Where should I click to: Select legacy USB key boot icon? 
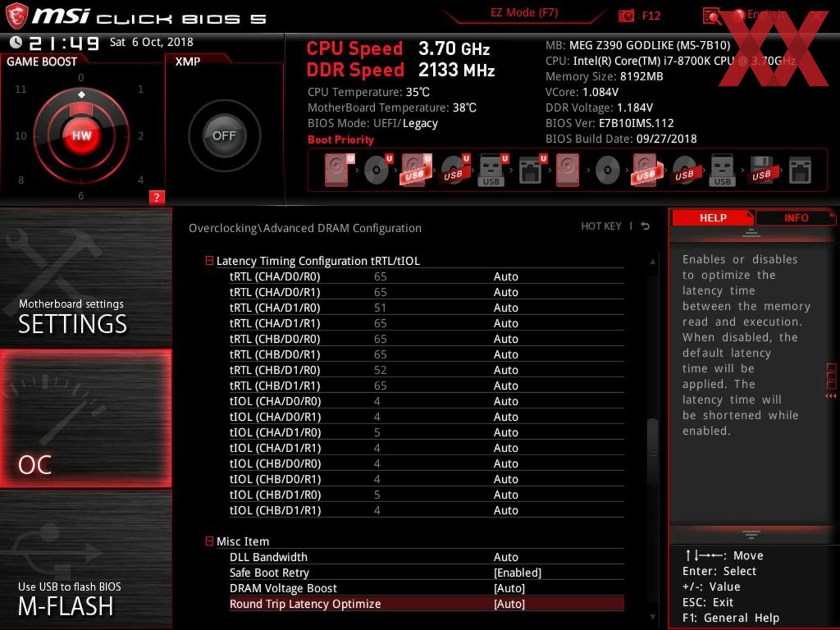[x=723, y=170]
